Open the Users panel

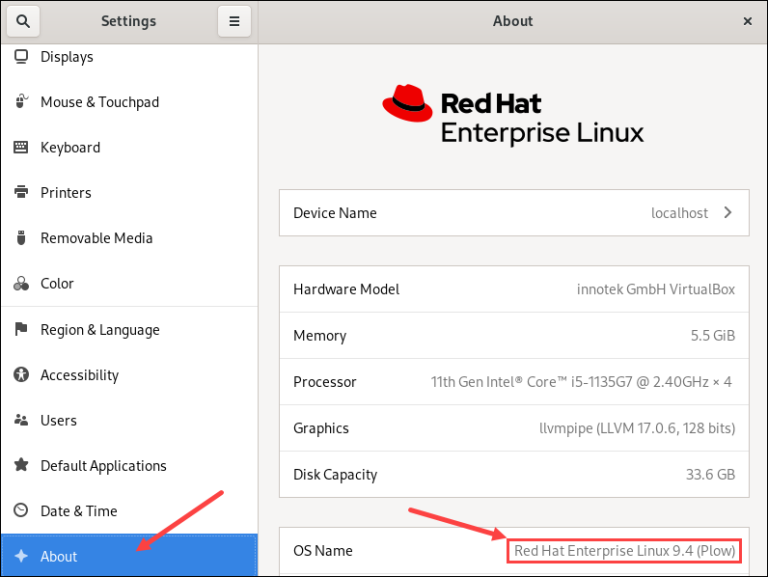tap(129, 420)
